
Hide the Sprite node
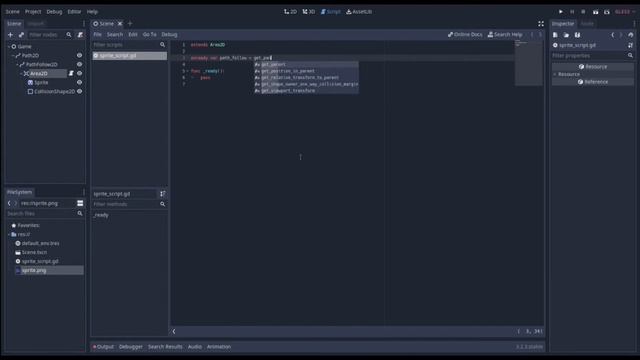(80, 82)
